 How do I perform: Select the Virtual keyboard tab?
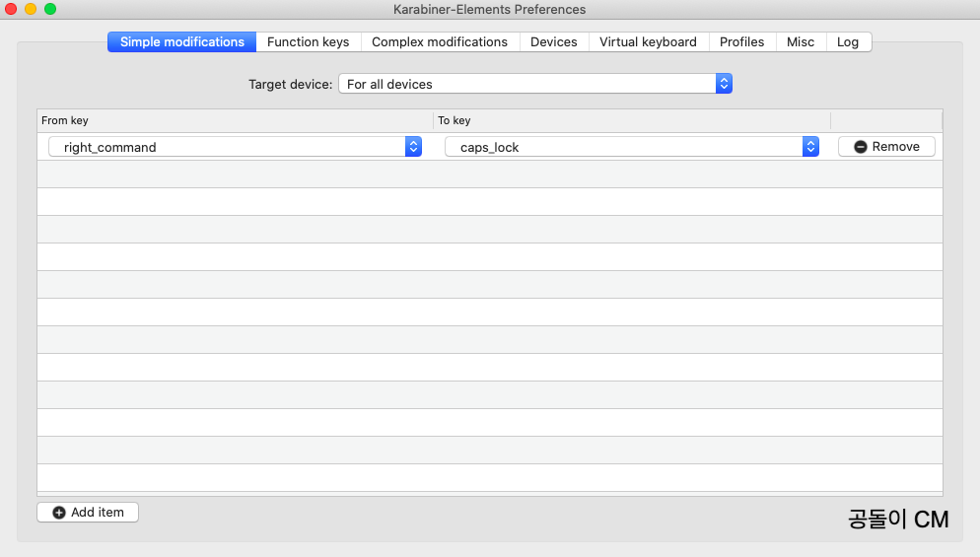[648, 41]
